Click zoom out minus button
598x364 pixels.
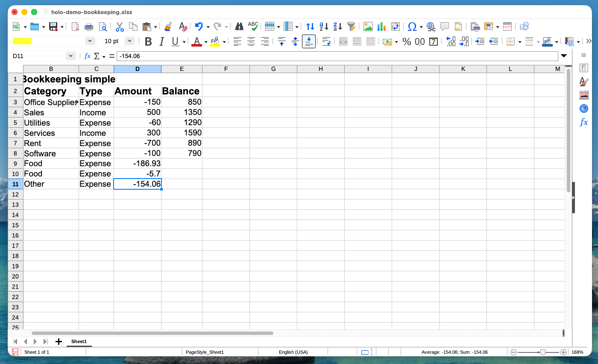(x=514, y=352)
